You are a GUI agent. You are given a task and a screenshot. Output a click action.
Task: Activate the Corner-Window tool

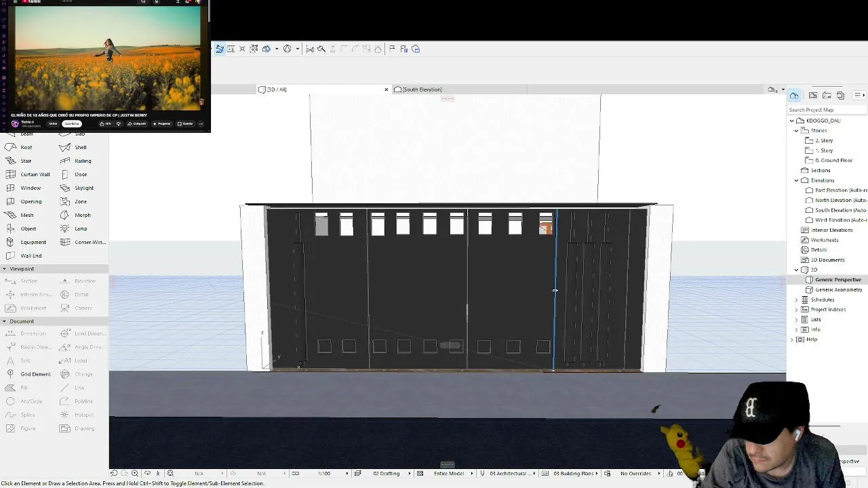click(83, 242)
